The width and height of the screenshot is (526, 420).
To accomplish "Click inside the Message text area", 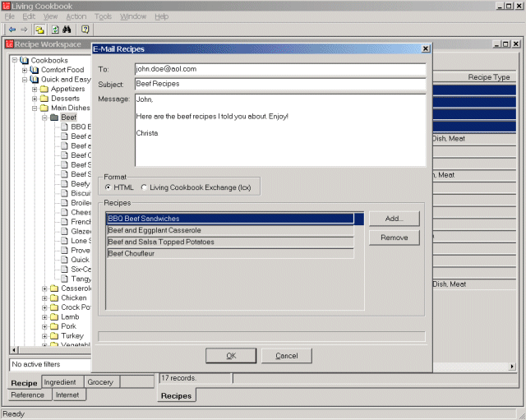I will pos(280,130).
